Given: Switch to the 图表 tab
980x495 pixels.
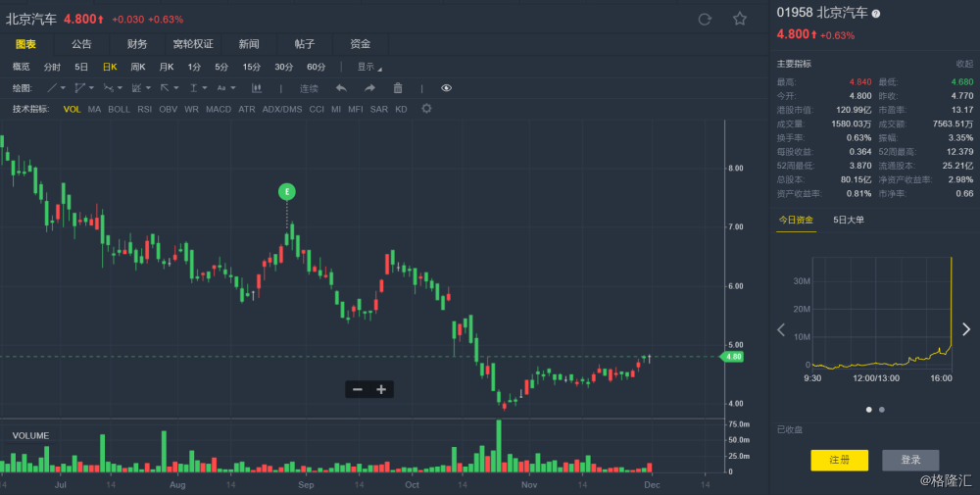Looking at the screenshot, I should (26, 44).
